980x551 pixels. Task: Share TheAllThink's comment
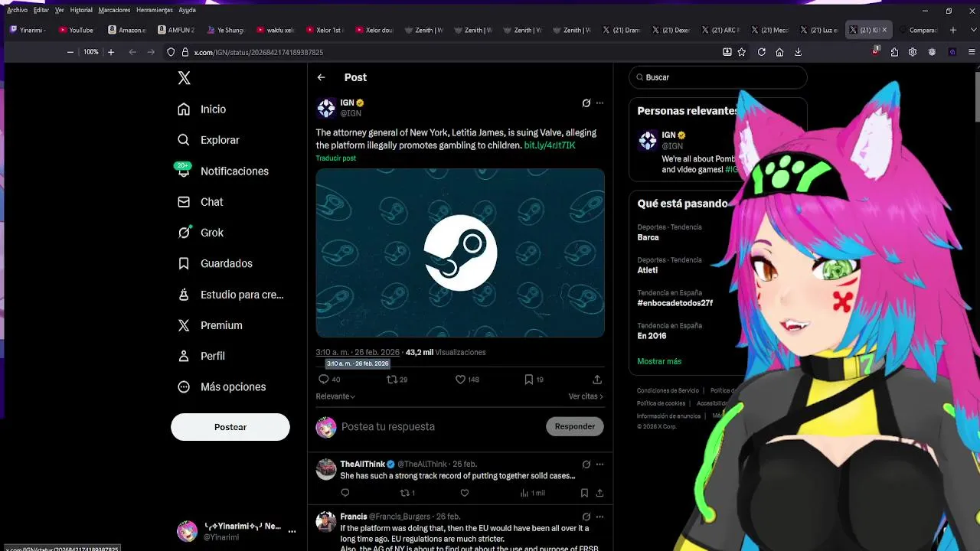(599, 493)
